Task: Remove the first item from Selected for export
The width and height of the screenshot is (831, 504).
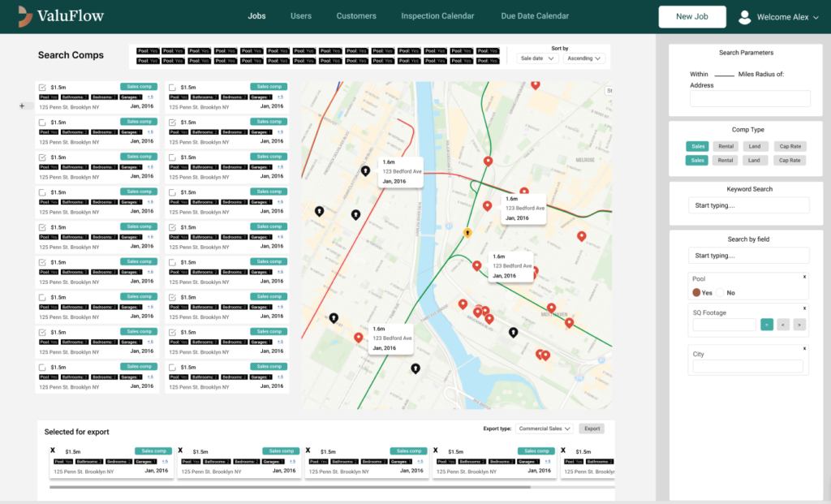Action: click(x=53, y=450)
